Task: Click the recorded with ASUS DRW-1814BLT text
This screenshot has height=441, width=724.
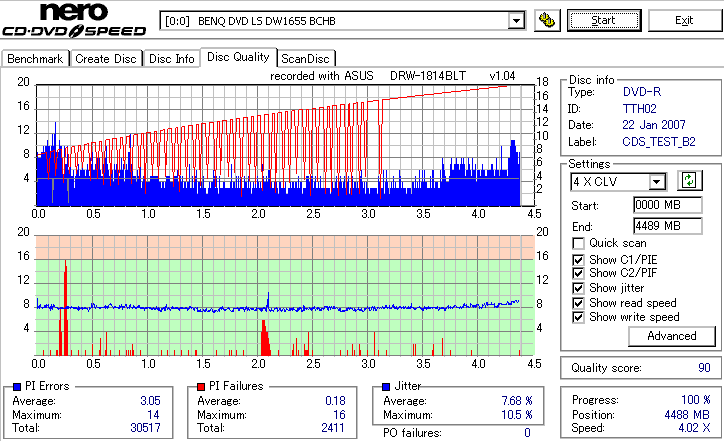Action: [392, 76]
